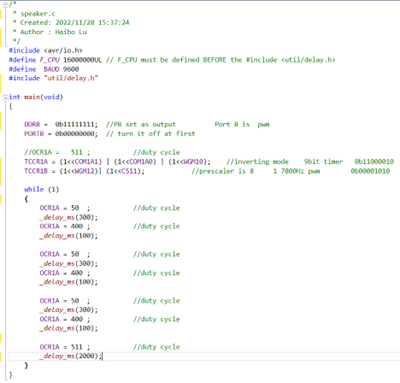Click the 'int main(void)' declaration

(x=36, y=97)
